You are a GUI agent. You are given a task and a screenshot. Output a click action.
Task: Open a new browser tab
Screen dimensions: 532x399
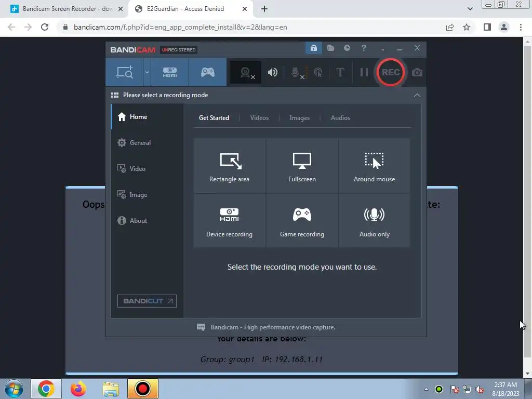[264, 9]
